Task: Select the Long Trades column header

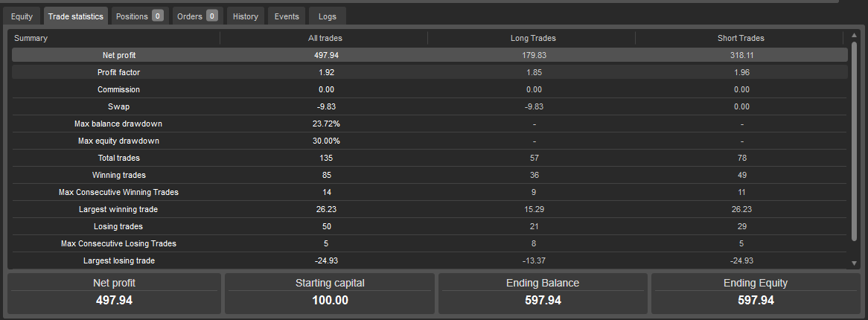Action: coord(533,38)
